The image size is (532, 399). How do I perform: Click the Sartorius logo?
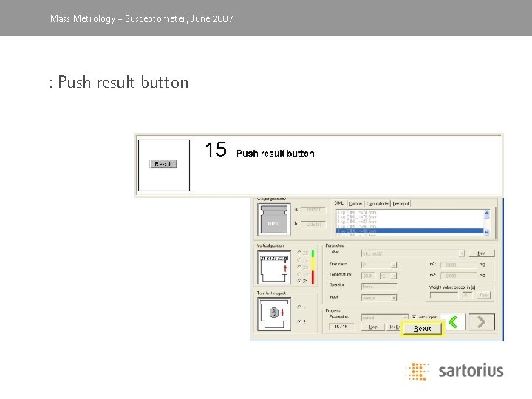[x=454, y=371]
